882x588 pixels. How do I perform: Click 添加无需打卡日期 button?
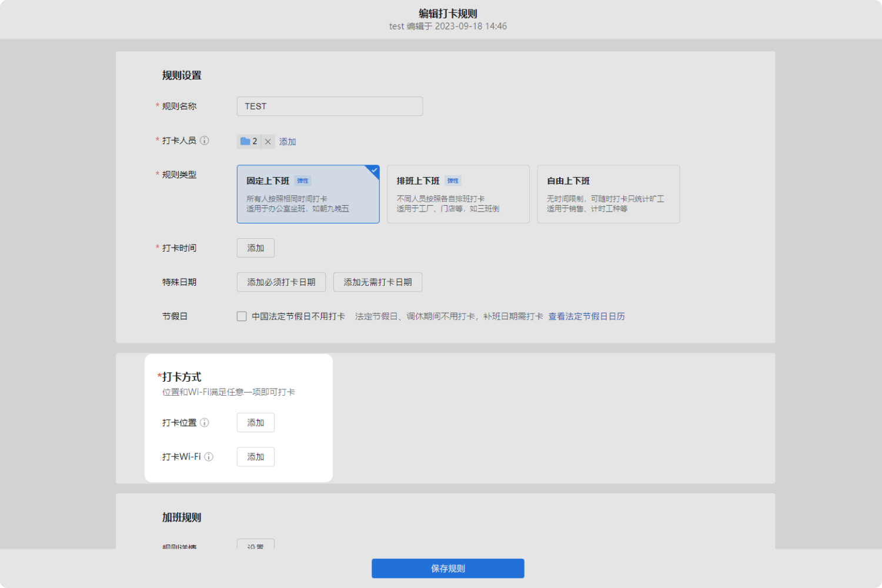click(377, 282)
